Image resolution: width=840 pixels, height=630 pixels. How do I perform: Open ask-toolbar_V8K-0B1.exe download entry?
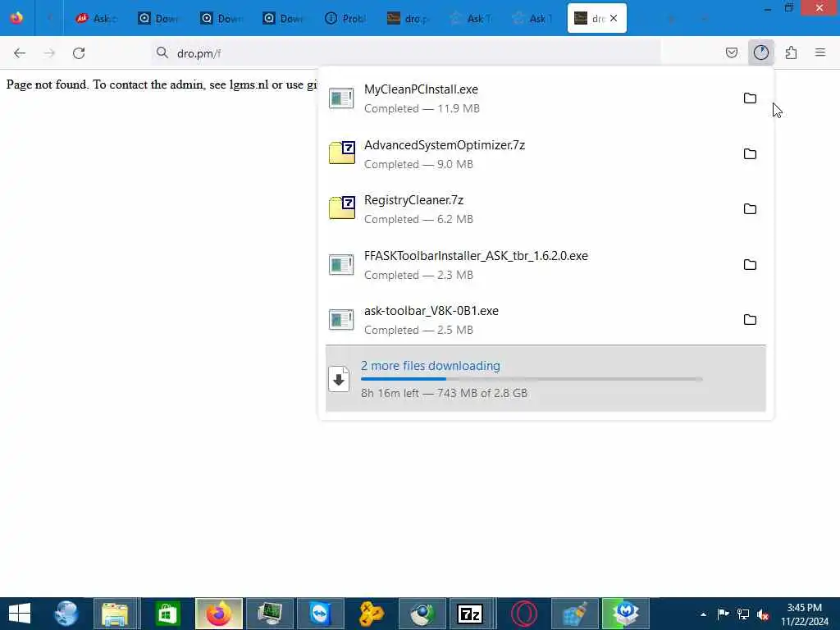pyautogui.click(x=431, y=311)
